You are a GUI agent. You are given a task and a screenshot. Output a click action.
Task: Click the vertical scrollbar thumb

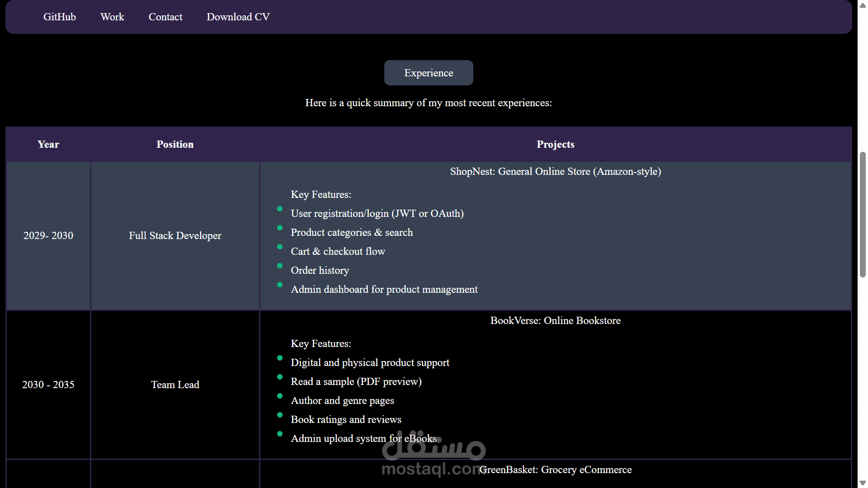click(x=863, y=215)
